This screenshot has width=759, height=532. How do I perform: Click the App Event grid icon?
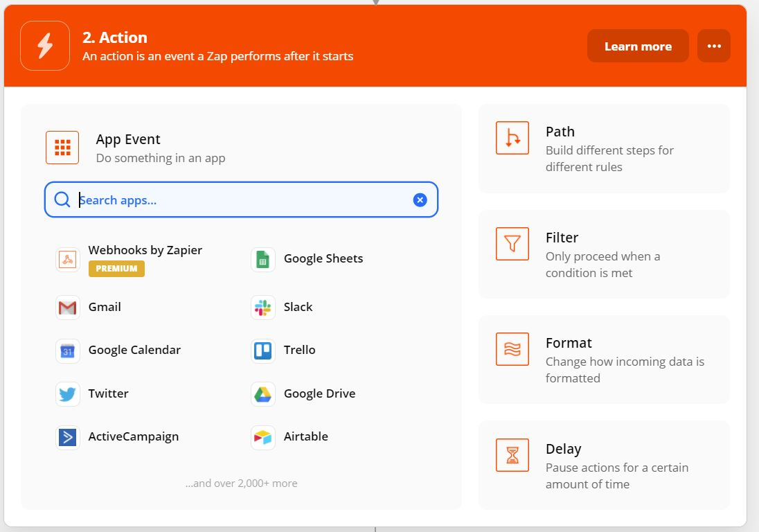pyautogui.click(x=62, y=148)
